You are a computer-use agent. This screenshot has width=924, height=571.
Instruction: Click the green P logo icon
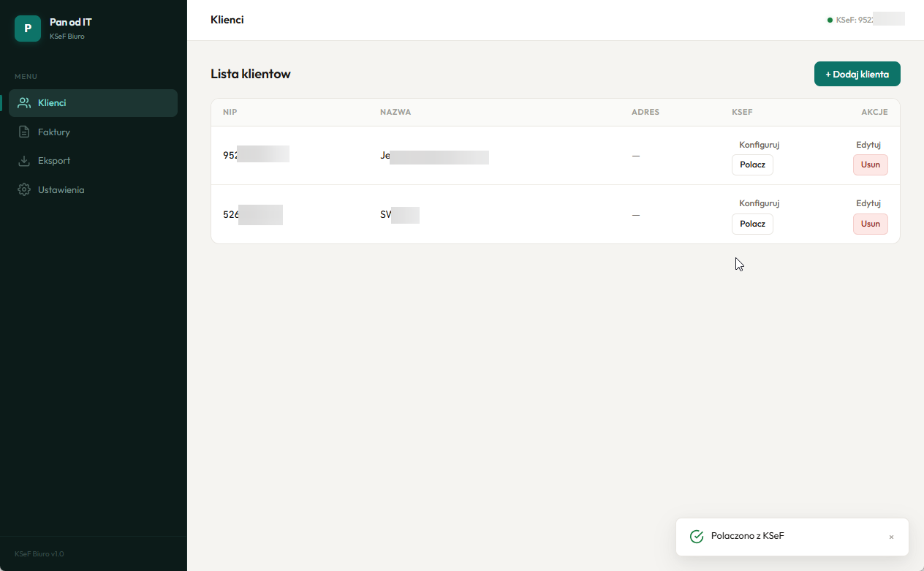28,29
